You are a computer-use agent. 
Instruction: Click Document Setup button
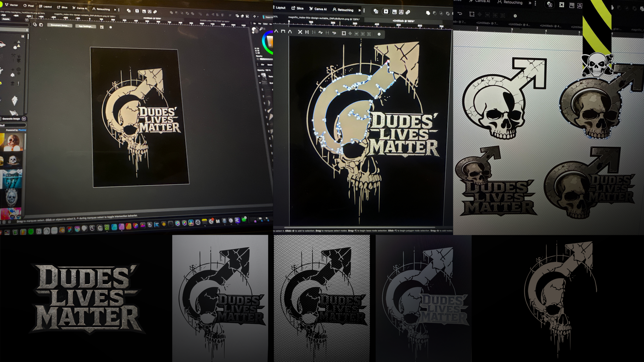tap(60, 25)
